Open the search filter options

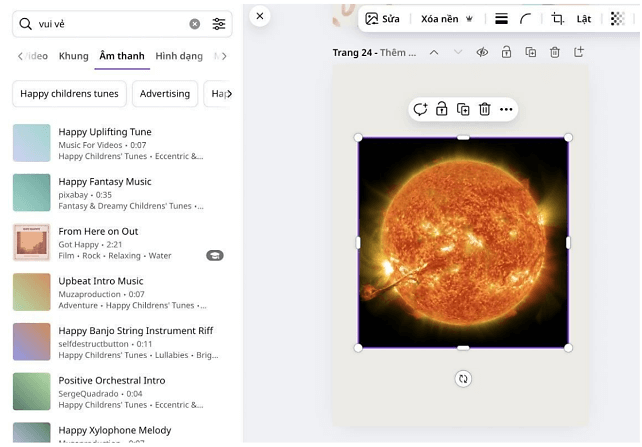click(219, 24)
